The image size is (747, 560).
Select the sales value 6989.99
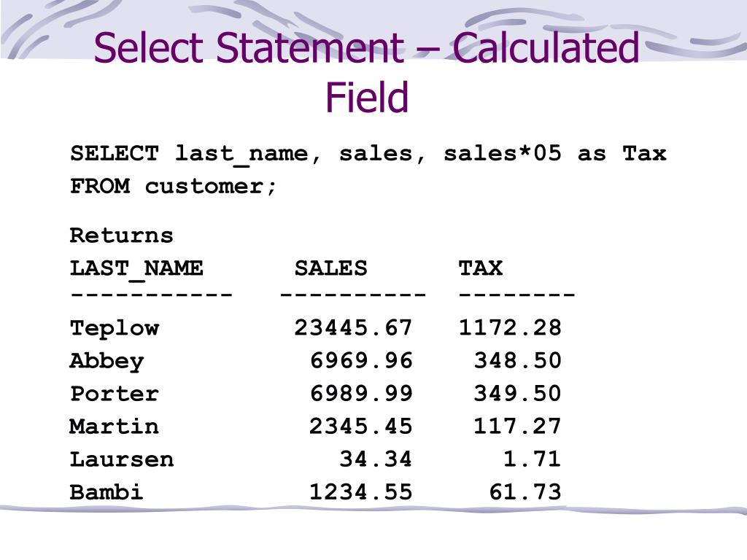point(360,393)
